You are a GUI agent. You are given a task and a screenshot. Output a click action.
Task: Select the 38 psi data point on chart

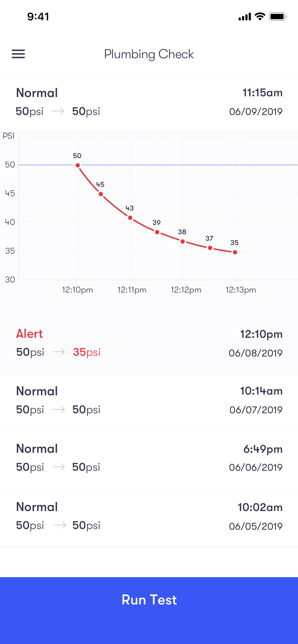click(183, 241)
